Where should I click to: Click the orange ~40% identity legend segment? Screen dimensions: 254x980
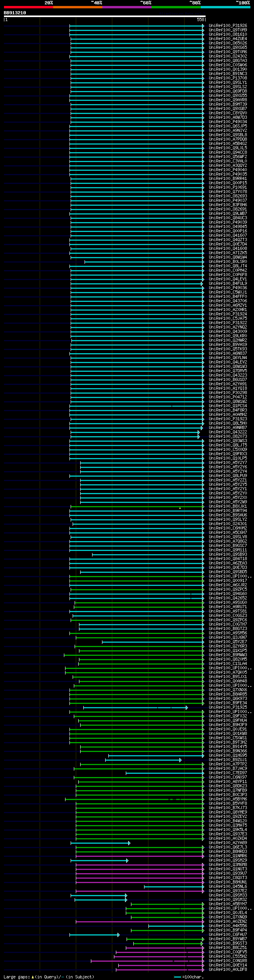pyautogui.click(x=77, y=7)
